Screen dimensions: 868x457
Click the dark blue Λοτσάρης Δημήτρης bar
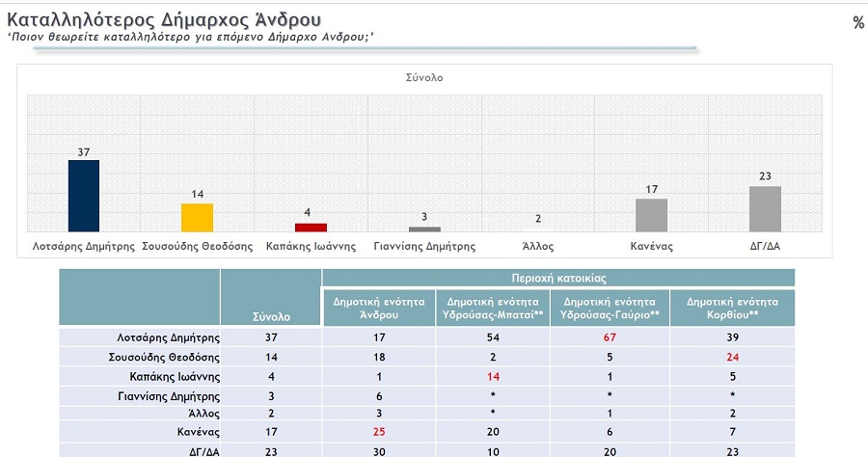(x=83, y=195)
